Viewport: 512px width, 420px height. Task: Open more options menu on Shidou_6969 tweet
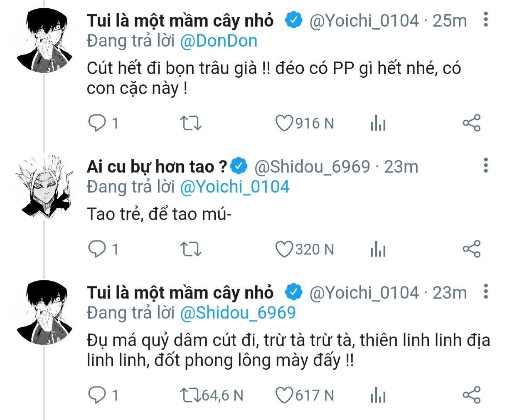click(x=485, y=166)
